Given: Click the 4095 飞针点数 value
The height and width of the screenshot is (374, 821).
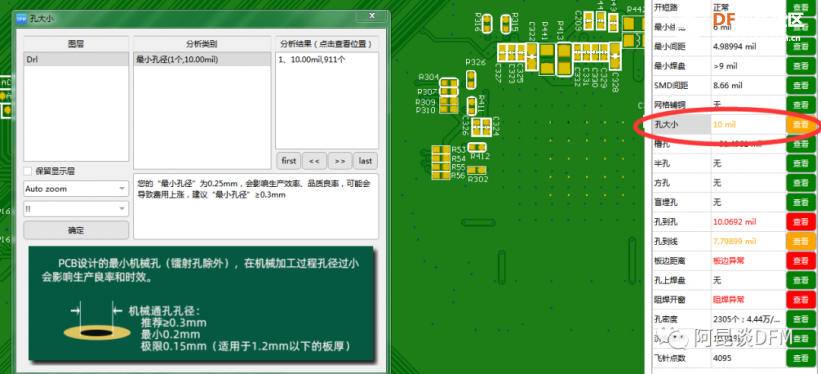Looking at the screenshot, I should 722,358.
